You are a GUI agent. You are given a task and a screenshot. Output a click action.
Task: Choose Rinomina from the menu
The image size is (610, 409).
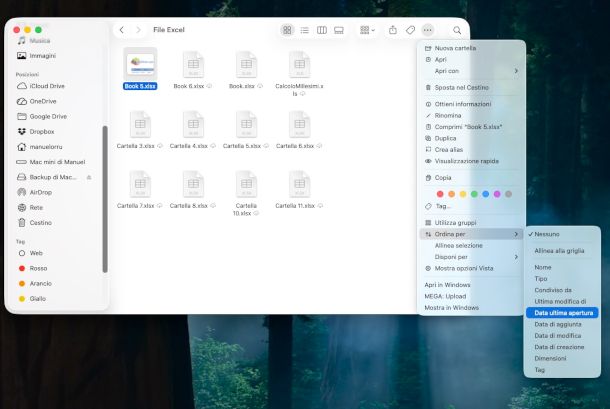pyautogui.click(x=471, y=116)
